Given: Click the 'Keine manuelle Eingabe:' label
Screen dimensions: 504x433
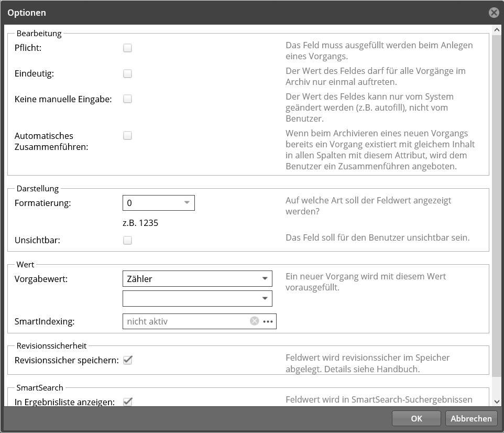Looking at the screenshot, I should click(63, 99).
